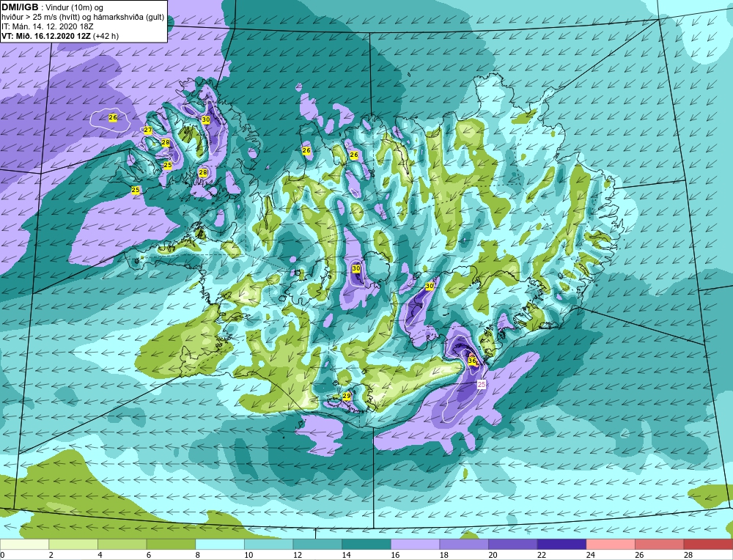The width and height of the screenshot is (733, 560).
Task: Click the yellow 36 gust label
Action: tap(472, 361)
